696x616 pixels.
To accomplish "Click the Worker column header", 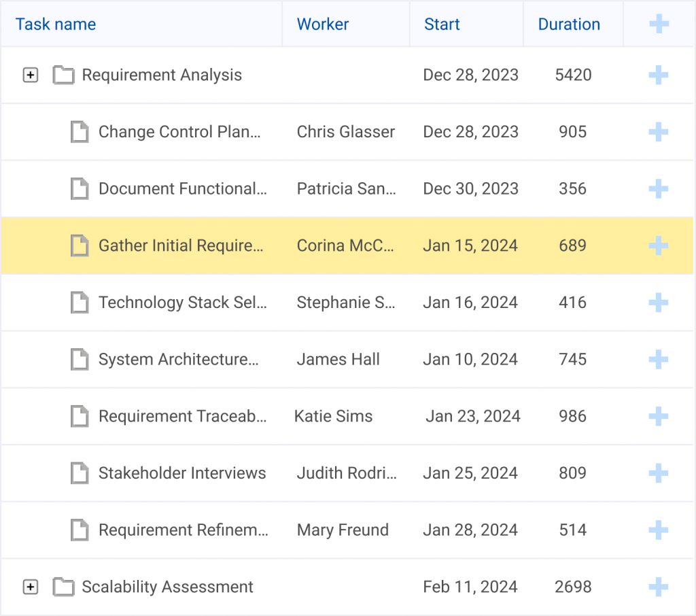I will pyautogui.click(x=322, y=24).
